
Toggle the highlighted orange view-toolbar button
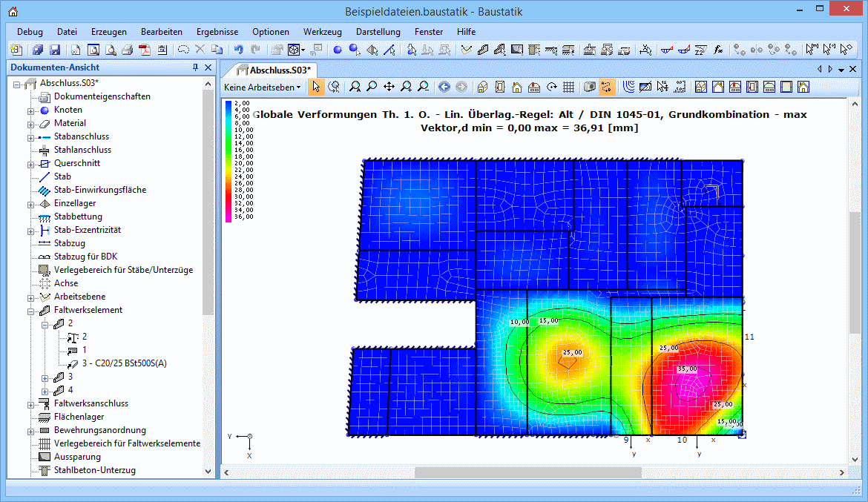pos(607,87)
